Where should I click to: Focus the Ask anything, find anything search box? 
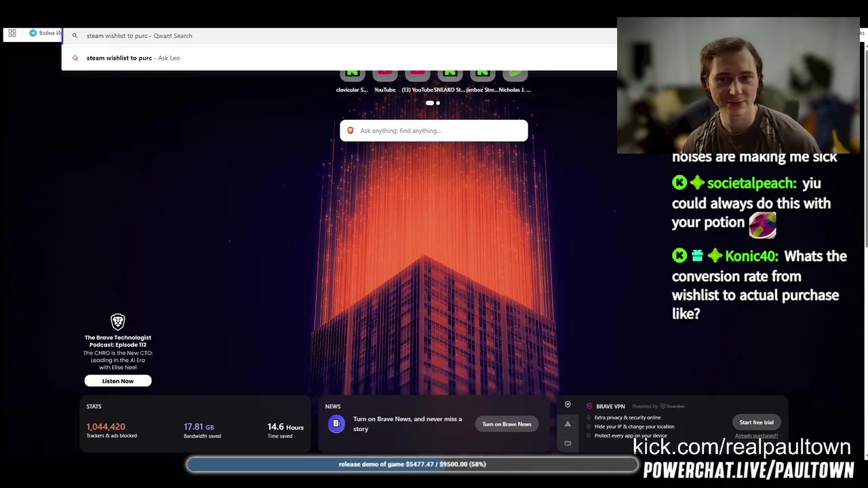[x=434, y=131]
